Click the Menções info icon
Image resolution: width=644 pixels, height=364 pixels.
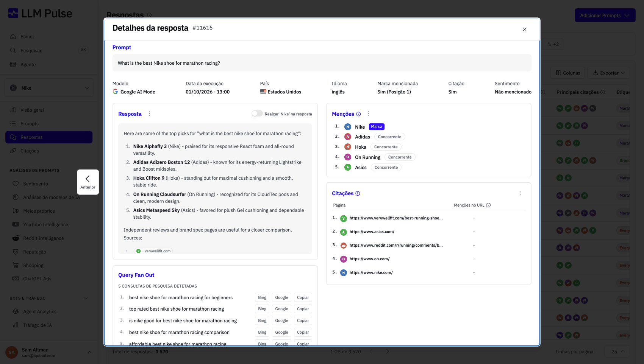point(358,114)
